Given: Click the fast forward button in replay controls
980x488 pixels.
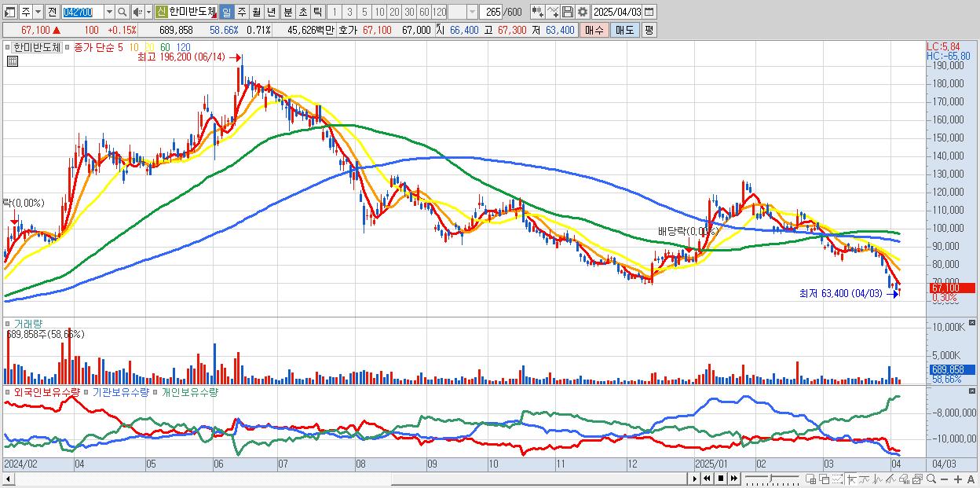Looking at the screenshot, I should point(733,479).
